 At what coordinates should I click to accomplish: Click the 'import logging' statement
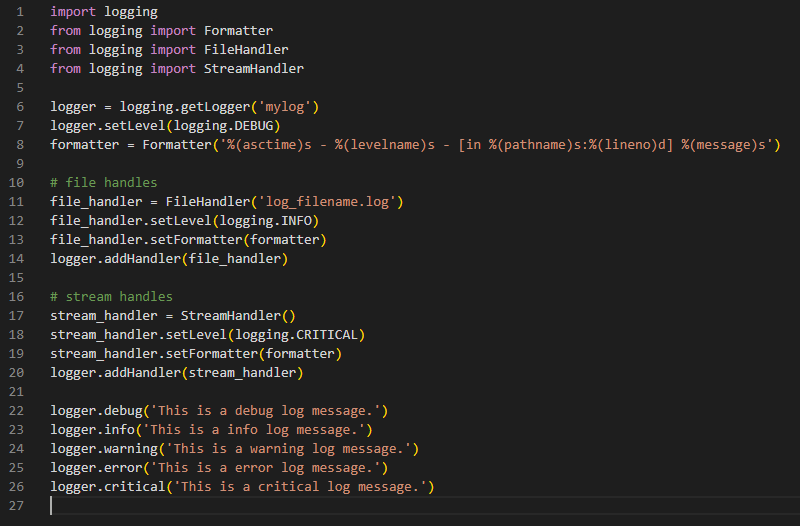click(104, 12)
